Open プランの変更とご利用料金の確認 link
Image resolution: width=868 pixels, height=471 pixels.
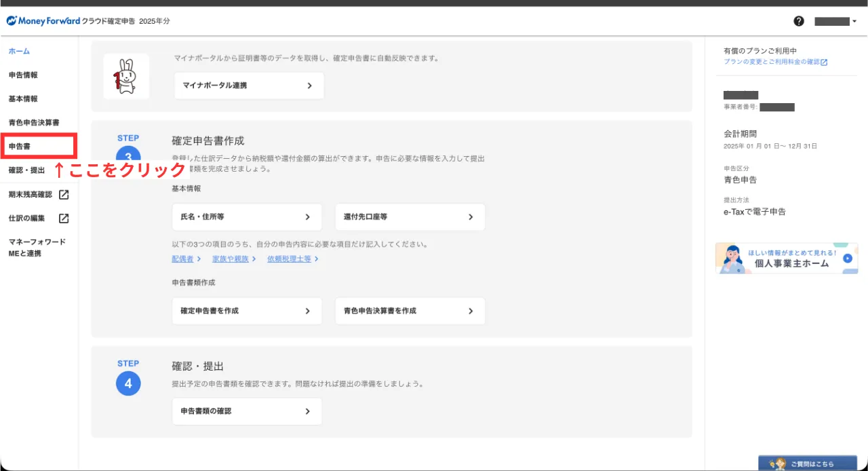click(x=775, y=62)
